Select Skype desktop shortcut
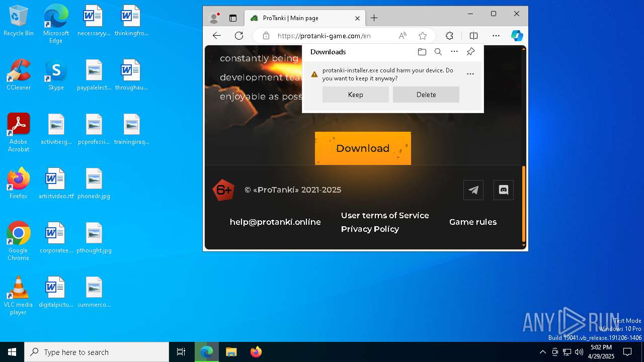644x362 pixels. [56, 75]
